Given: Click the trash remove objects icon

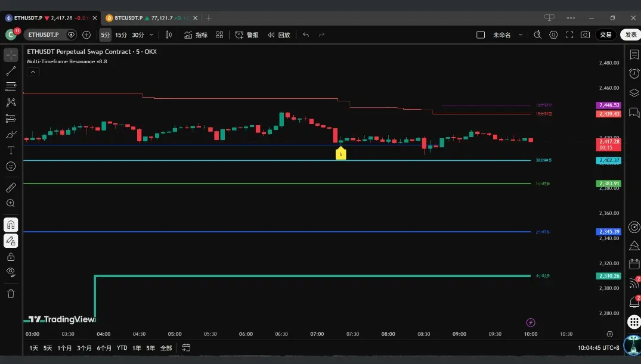Looking at the screenshot, I should click(11, 294).
